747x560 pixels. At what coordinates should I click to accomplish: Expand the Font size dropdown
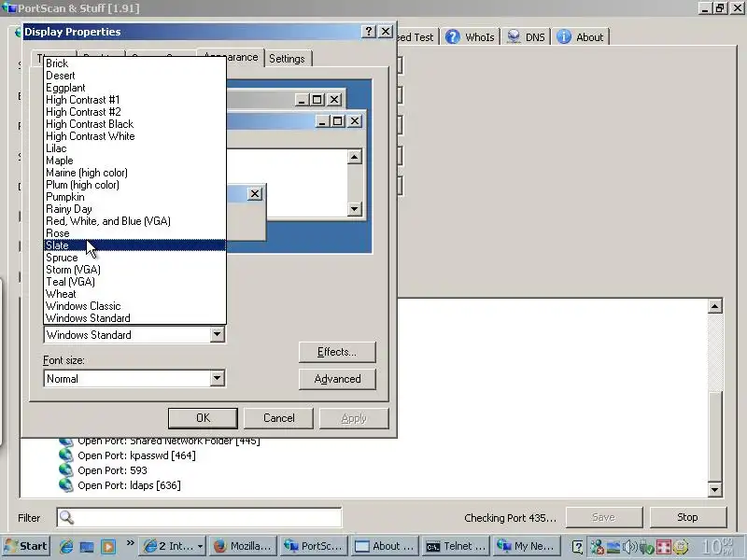click(217, 379)
